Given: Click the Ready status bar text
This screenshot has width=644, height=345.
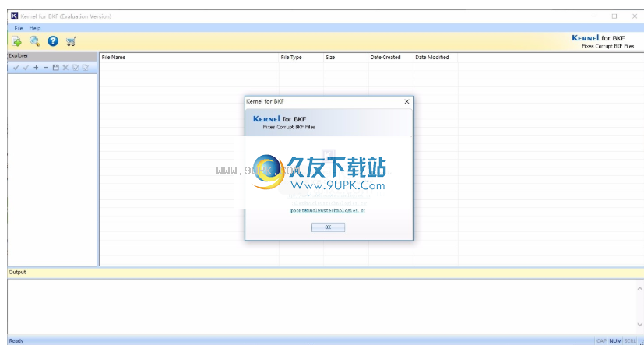Looking at the screenshot, I should point(16,341).
